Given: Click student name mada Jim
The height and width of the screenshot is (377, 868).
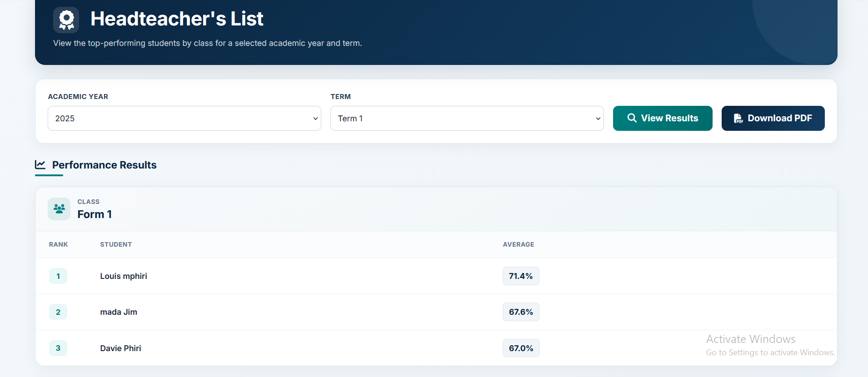Looking at the screenshot, I should click(119, 312).
